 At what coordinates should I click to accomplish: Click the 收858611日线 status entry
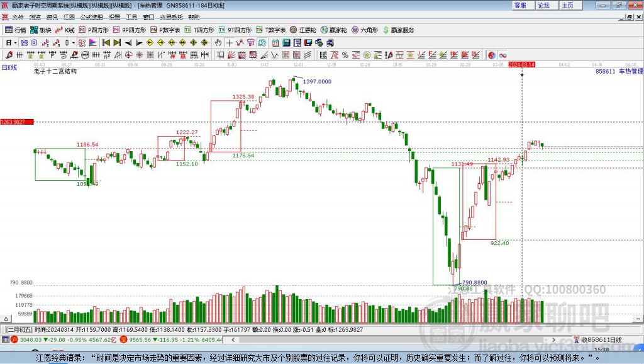point(598,339)
